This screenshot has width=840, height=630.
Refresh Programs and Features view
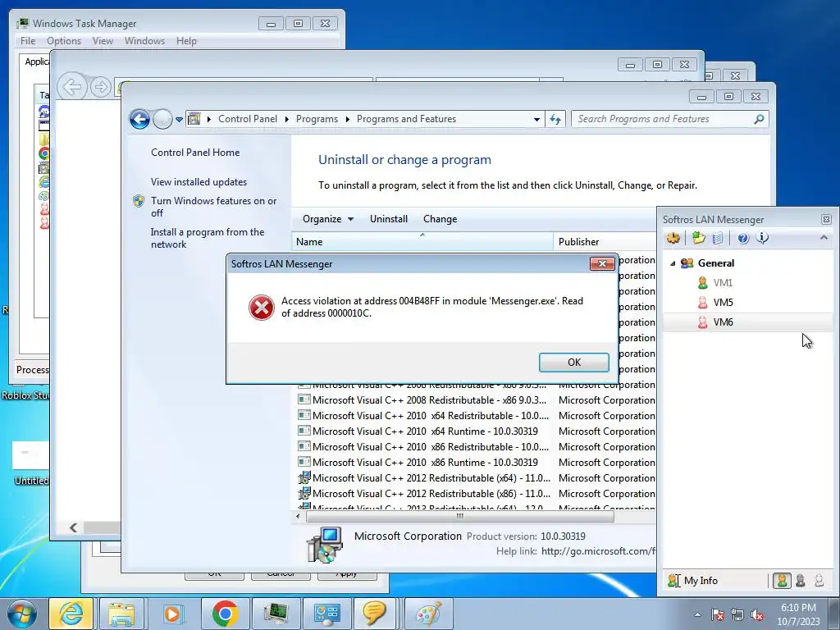(x=555, y=119)
